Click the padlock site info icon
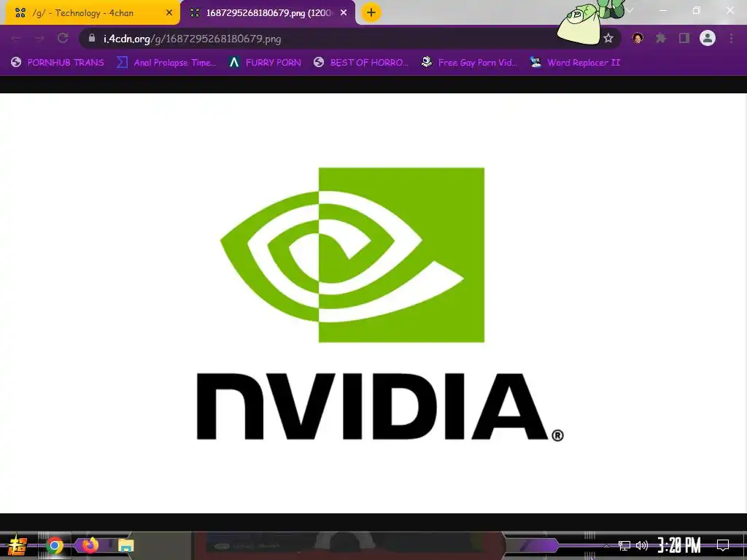This screenshot has height=560, width=747. tap(92, 38)
